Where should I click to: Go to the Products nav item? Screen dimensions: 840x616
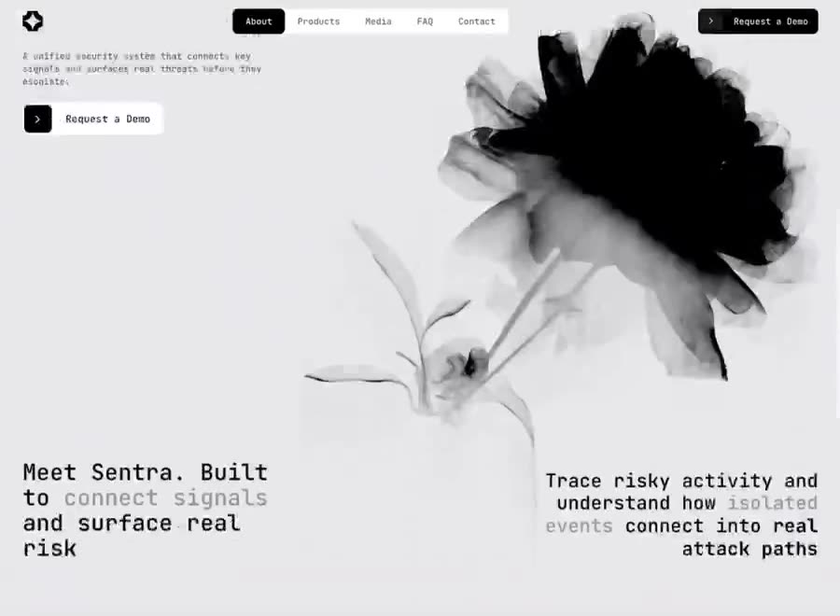319,21
